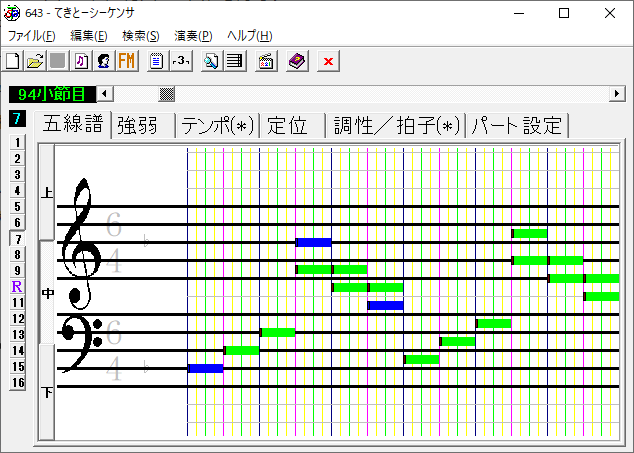Click the black lines list icon

pos(235,61)
